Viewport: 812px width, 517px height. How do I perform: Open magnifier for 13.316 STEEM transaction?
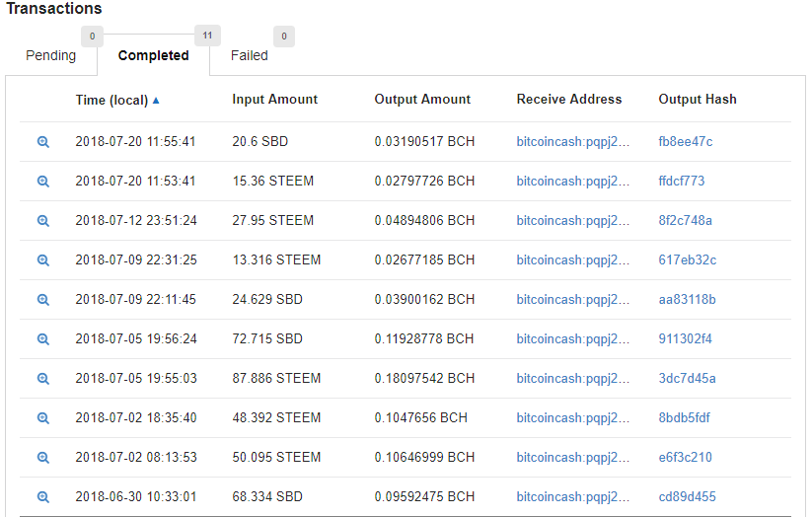(x=43, y=260)
